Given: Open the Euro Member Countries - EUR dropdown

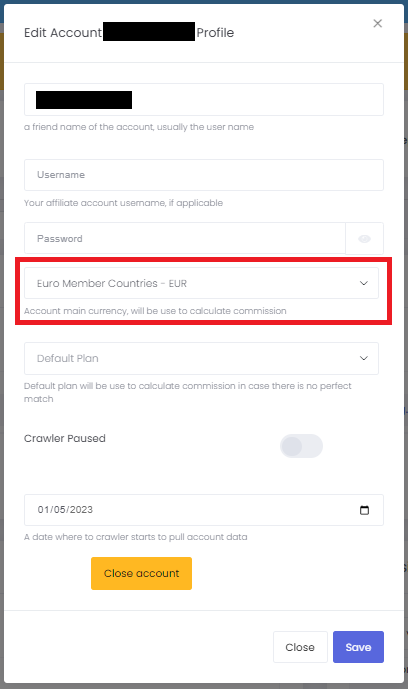Looking at the screenshot, I should tap(201, 283).
